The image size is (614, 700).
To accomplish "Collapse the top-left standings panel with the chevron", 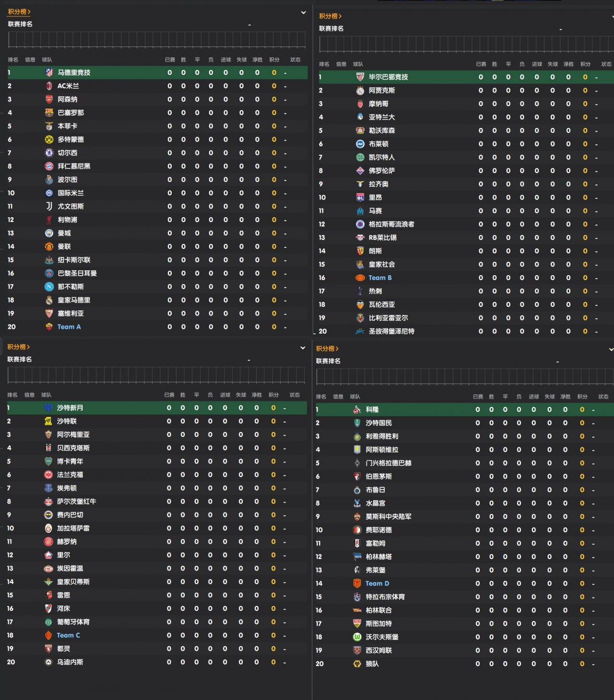I will tap(303, 12).
